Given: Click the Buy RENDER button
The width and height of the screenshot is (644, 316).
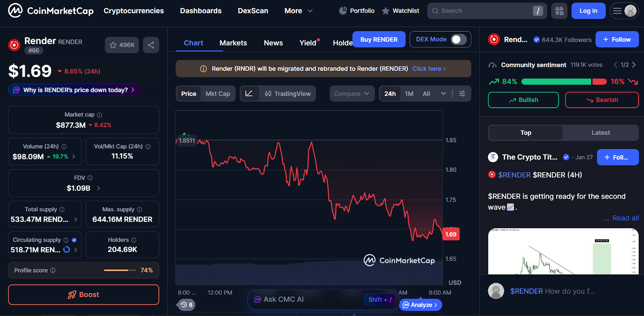Looking at the screenshot, I should [x=378, y=39].
